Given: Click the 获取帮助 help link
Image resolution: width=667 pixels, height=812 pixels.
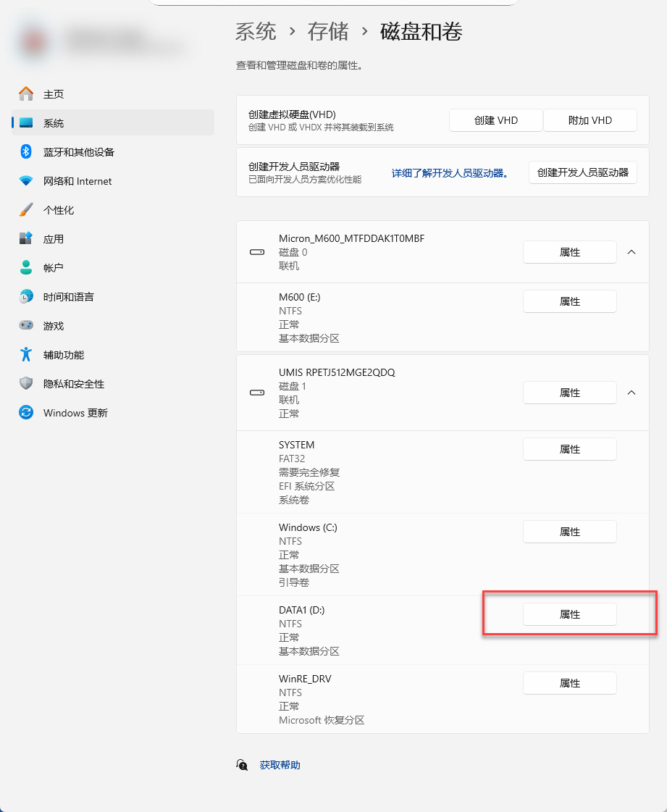Looking at the screenshot, I should click(x=280, y=765).
